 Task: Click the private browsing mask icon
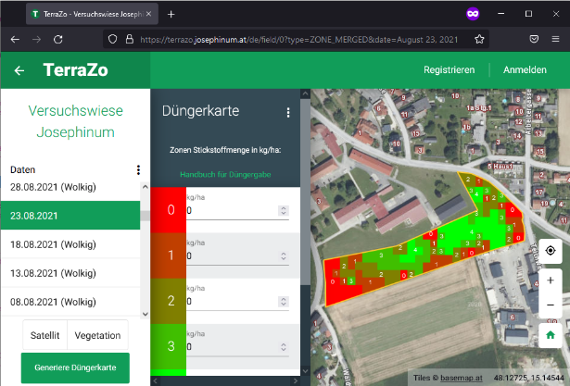click(473, 14)
